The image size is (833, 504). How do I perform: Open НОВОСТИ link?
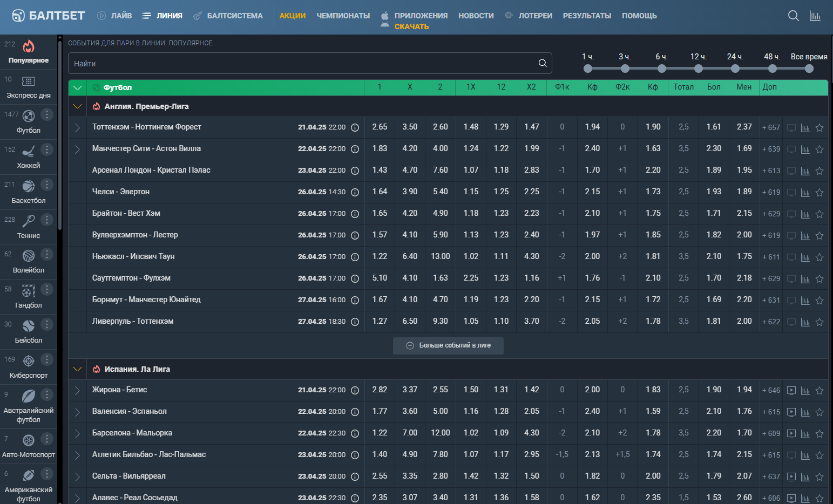pyautogui.click(x=476, y=16)
